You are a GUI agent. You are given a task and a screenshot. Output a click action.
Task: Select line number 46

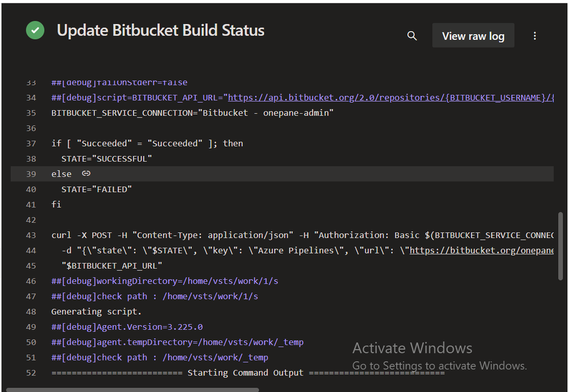[x=31, y=281]
